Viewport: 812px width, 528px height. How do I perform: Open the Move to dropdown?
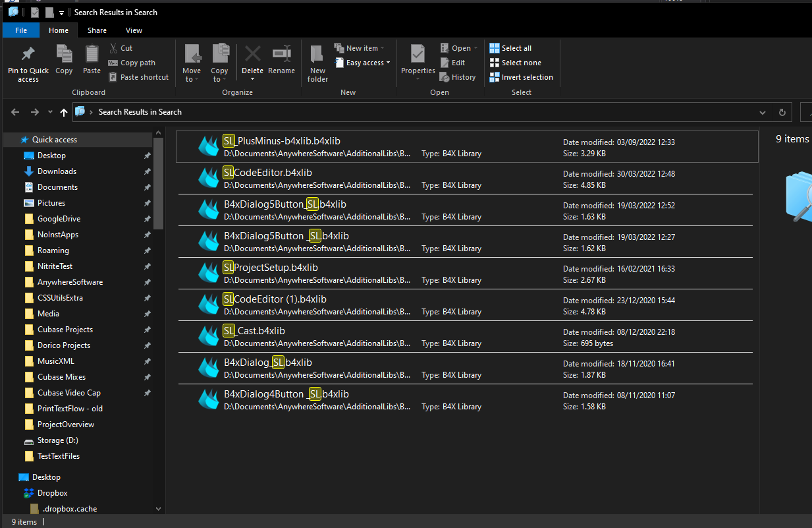coord(192,63)
